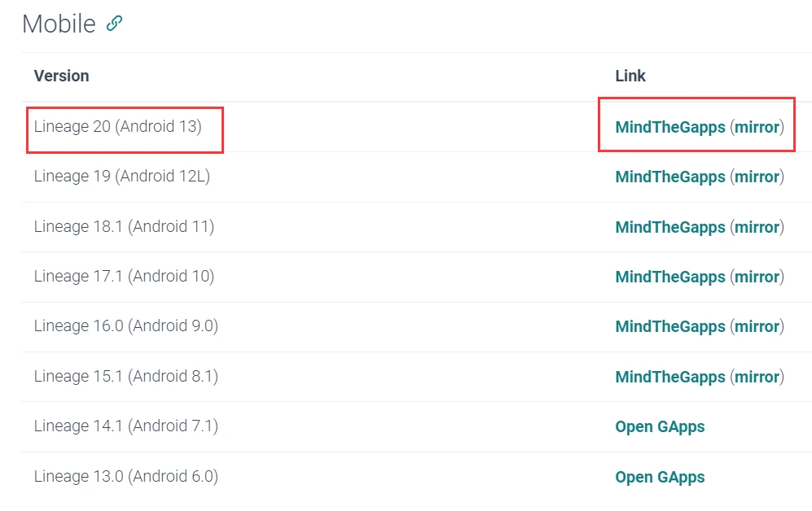Click the Mobile section heading
Viewport: 812px width, 511px height.
pyautogui.click(x=59, y=24)
